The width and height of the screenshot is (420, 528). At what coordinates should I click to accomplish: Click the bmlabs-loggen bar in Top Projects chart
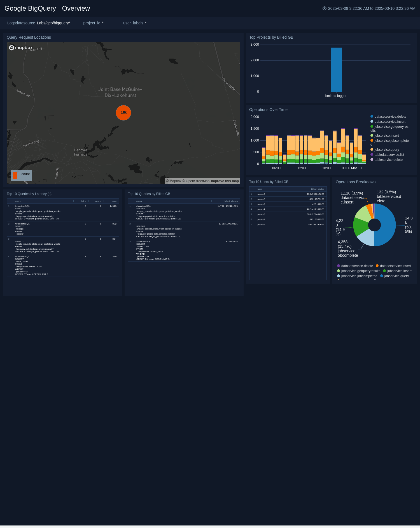(x=336, y=70)
